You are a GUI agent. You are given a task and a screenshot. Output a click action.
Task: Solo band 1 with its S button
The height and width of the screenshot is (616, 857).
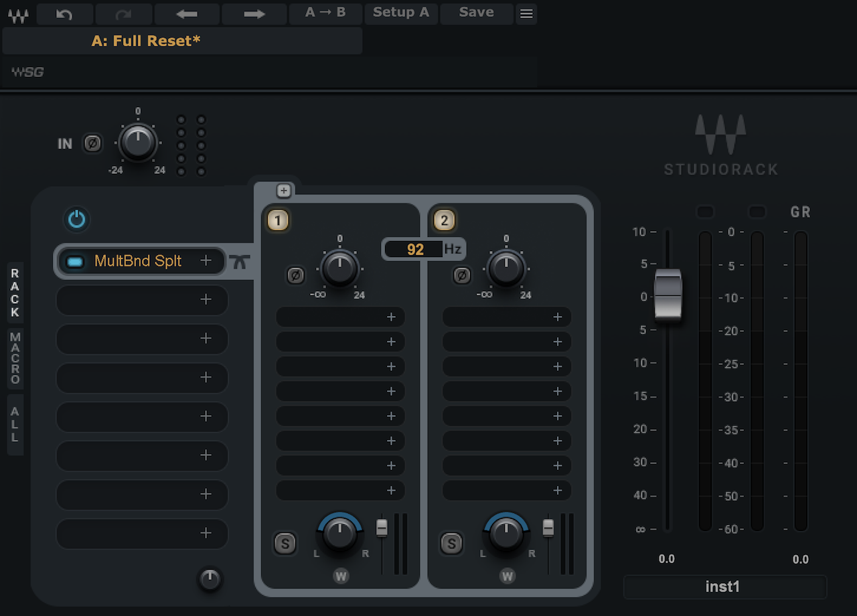pyautogui.click(x=285, y=543)
